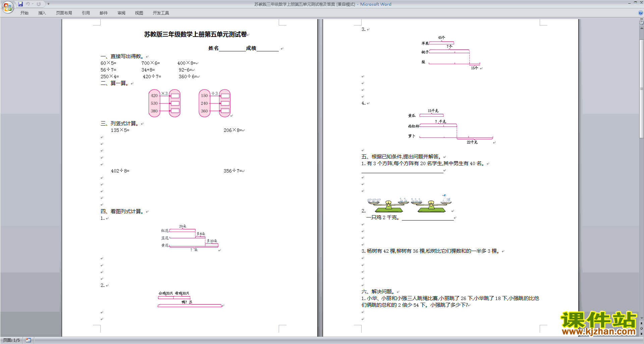The height and width of the screenshot is (344, 644).
Task: Switch to the 视图 tab
Action: coord(139,13)
